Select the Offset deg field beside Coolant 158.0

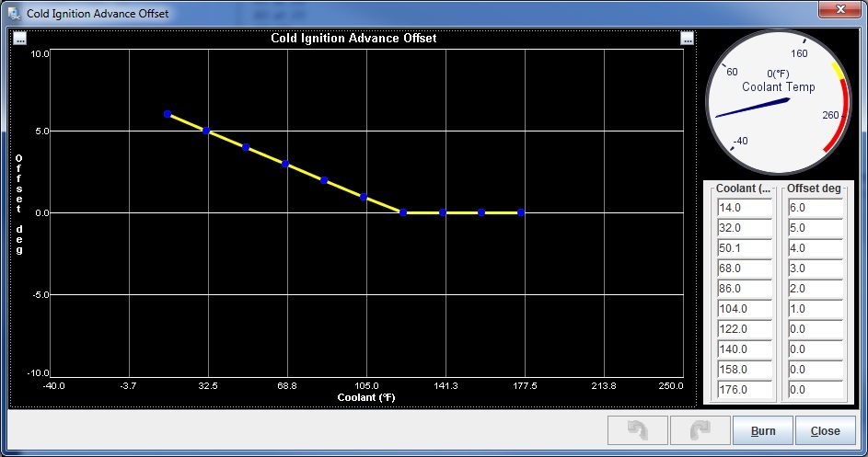[816, 369]
